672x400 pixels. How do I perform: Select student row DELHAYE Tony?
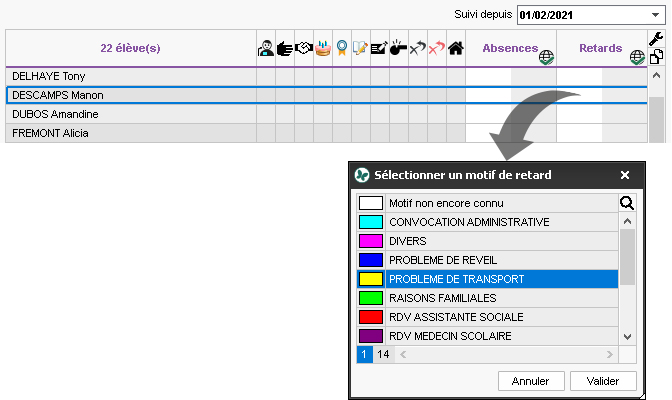coord(327,76)
